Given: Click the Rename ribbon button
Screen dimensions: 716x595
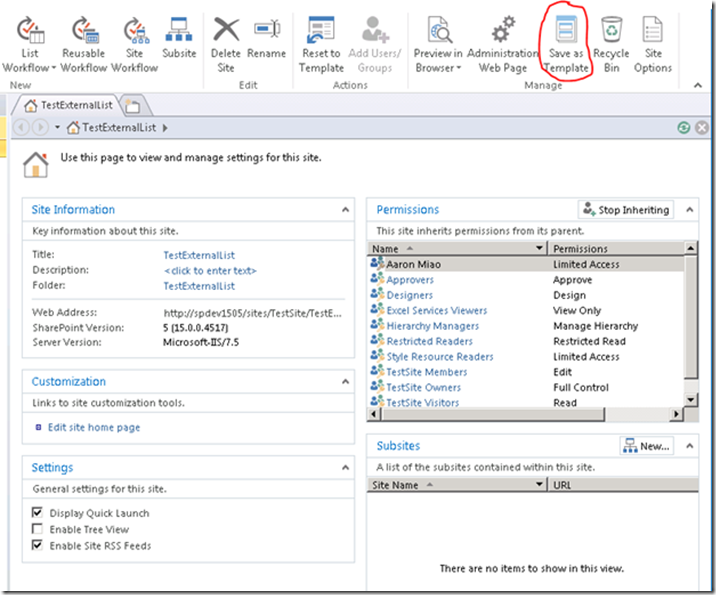Looking at the screenshot, I should coord(267,38).
